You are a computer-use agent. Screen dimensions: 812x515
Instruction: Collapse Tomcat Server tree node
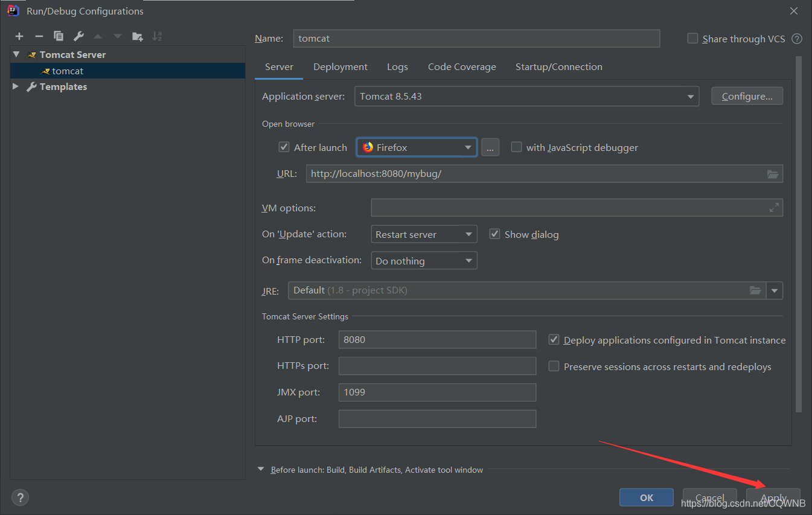pyautogui.click(x=16, y=54)
